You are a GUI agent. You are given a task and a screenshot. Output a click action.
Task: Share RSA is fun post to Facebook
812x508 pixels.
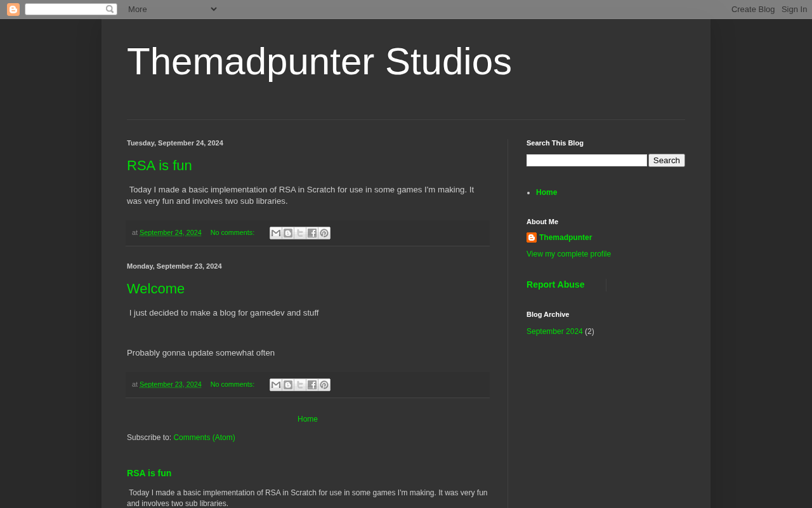click(312, 233)
